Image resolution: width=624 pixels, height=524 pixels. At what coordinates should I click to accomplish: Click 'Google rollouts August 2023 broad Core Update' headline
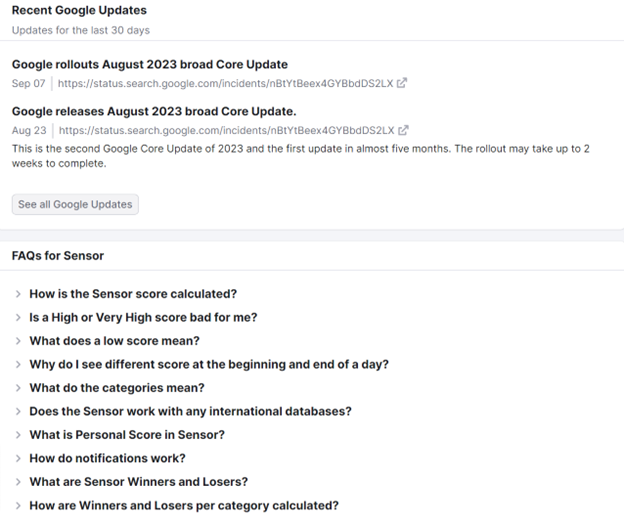pyautogui.click(x=150, y=64)
